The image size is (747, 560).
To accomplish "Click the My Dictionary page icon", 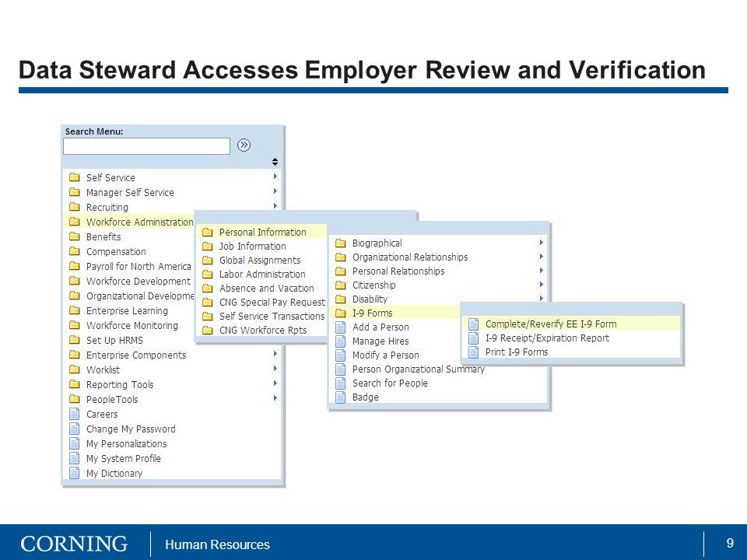I will pos(75,473).
